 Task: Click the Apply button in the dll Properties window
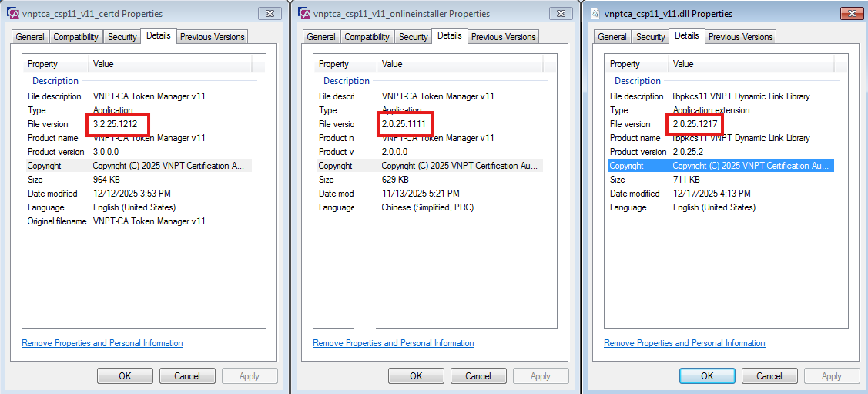[832, 375]
